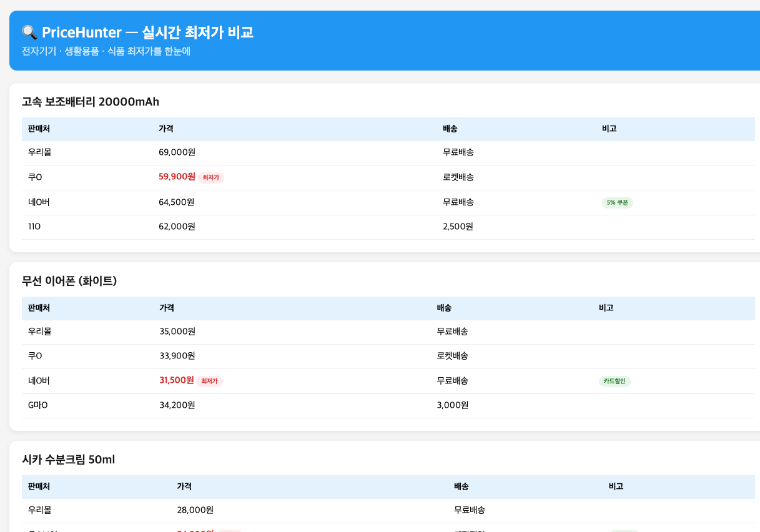Select 네O버 seller in the 보조배터리 table
The width and height of the screenshot is (760, 532).
click(39, 202)
